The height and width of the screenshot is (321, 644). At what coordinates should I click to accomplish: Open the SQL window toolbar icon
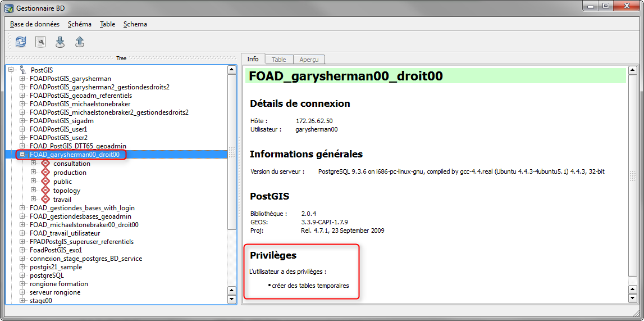click(40, 42)
